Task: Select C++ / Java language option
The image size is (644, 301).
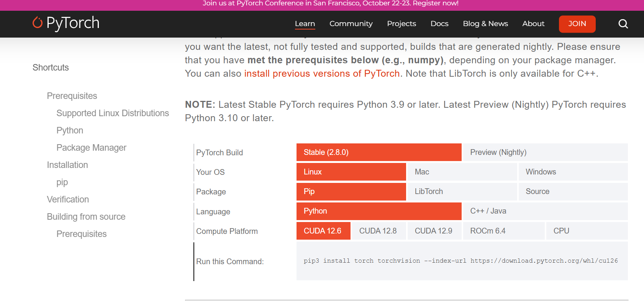Action: tap(545, 211)
